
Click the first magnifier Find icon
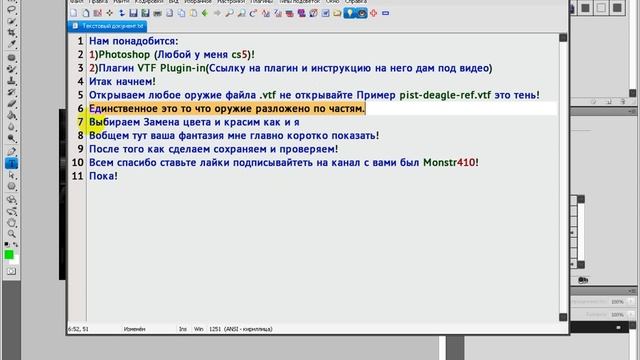(229, 13)
